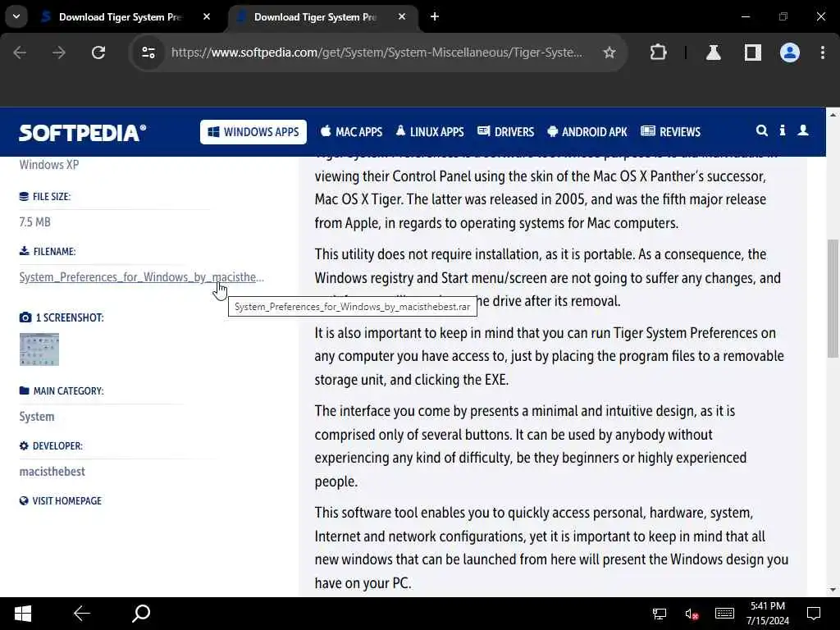Select the Windows Apps menu item
840x630 pixels.
point(253,132)
